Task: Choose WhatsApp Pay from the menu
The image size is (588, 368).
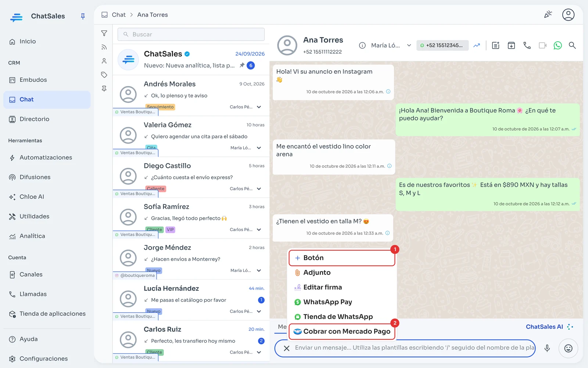Action: pyautogui.click(x=342, y=302)
